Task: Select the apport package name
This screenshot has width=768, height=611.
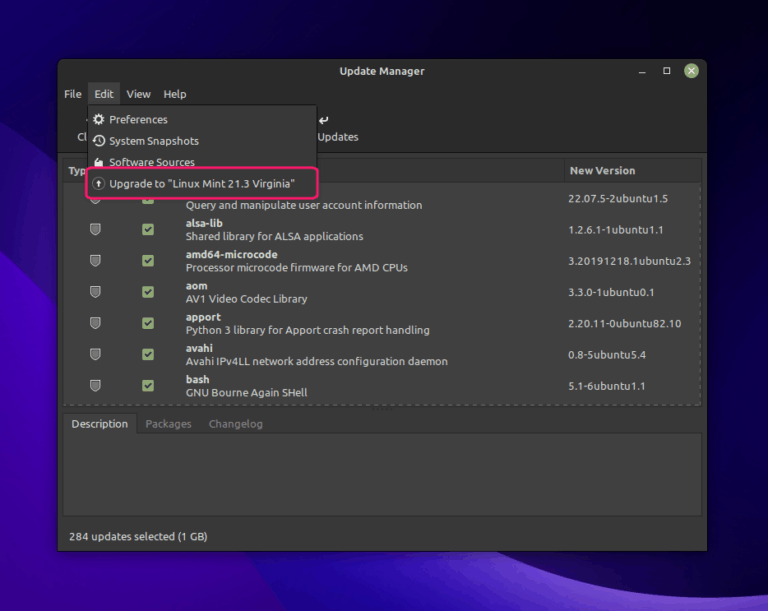Action: (x=203, y=318)
